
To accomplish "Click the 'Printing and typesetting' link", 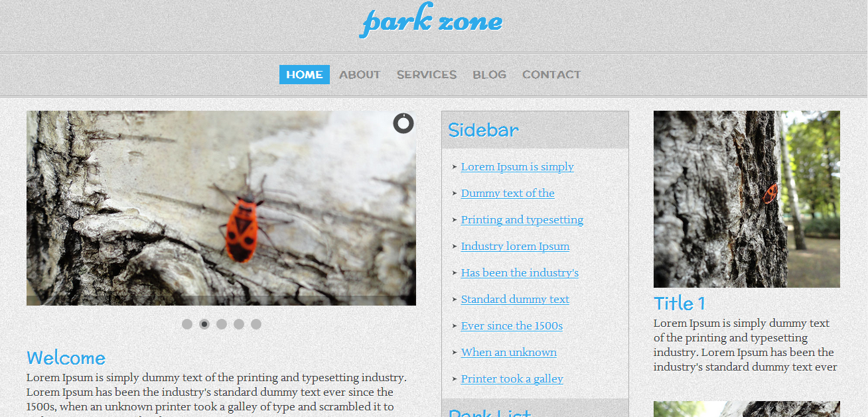I will pyautogui.click(x=522, y=220).
